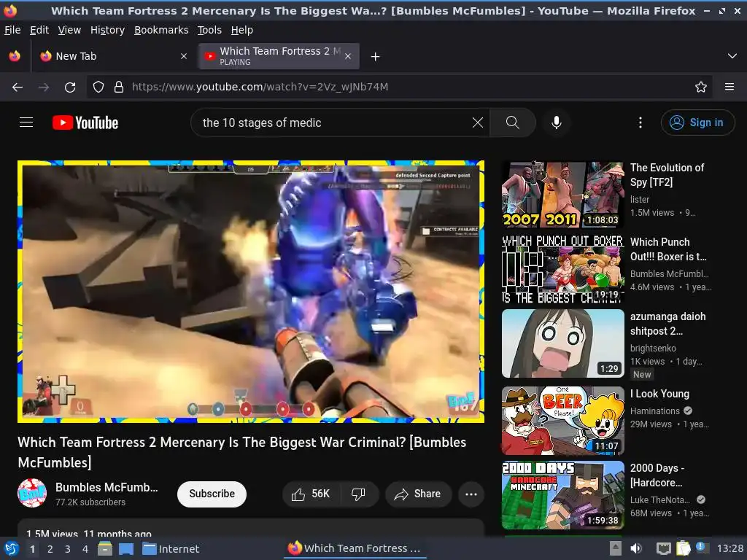Switch to the New Tab tab
The height and width of the screenshot is (560, 747).
point(113,56)
